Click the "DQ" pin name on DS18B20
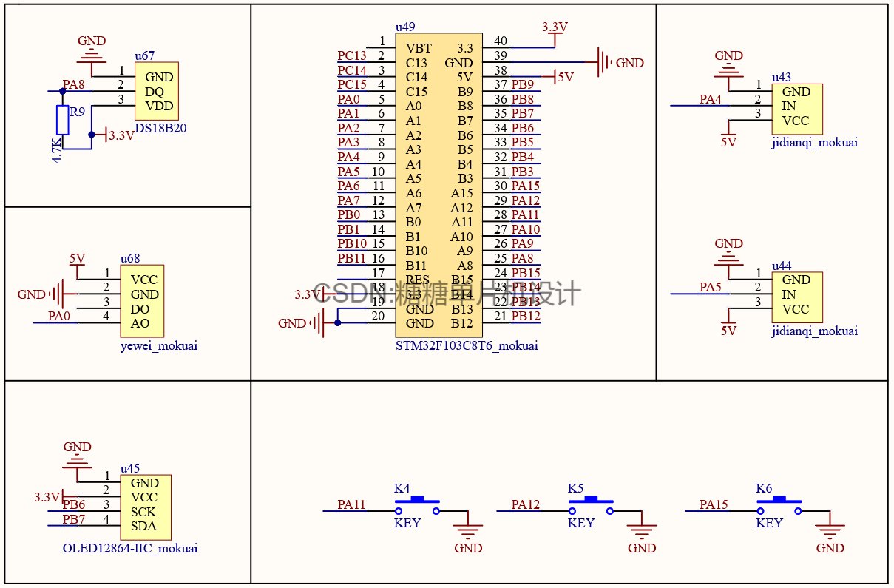894x588 pixels. [x=154, y=91]
